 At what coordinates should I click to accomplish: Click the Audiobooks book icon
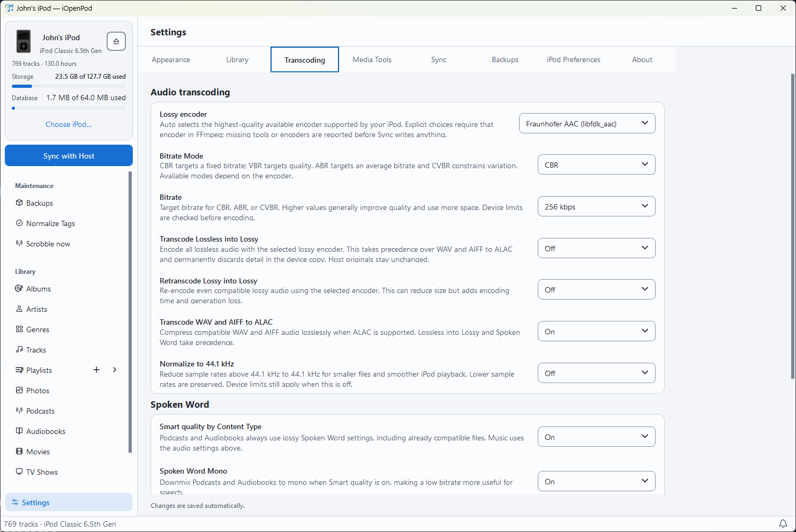pos(19,431)
